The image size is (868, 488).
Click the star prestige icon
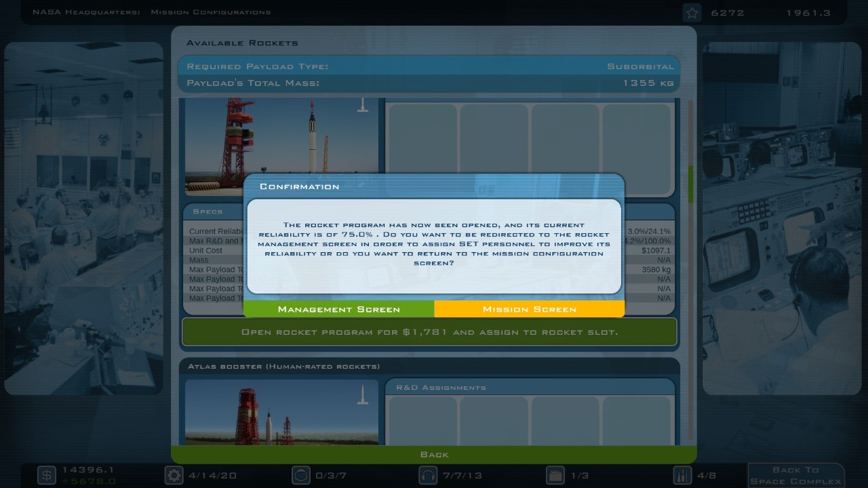[x=692, y=12]
